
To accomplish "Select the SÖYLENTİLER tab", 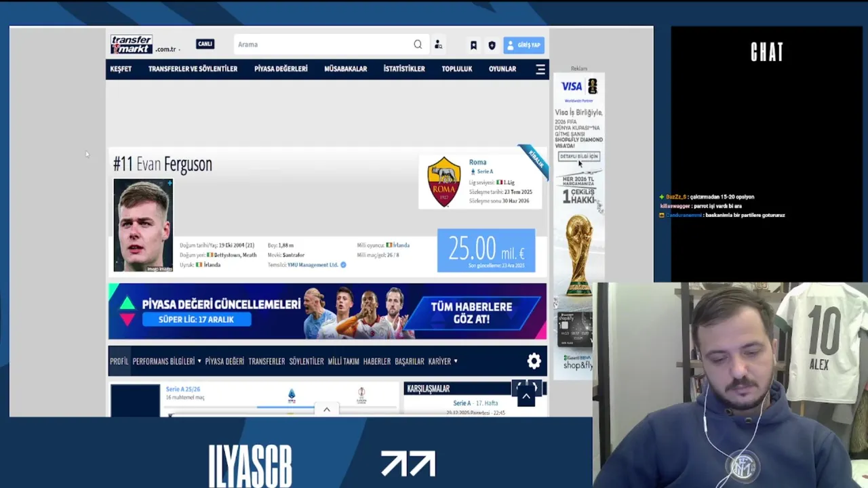I will point(307,361).
